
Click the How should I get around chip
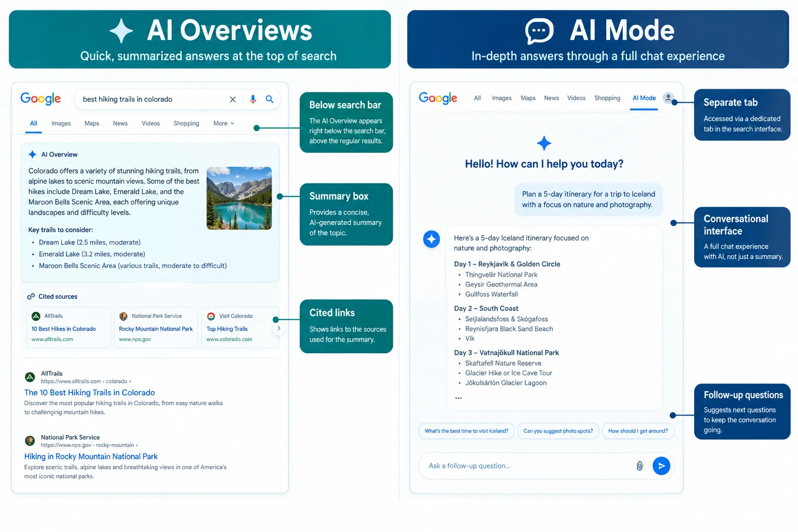coord(638,431)
